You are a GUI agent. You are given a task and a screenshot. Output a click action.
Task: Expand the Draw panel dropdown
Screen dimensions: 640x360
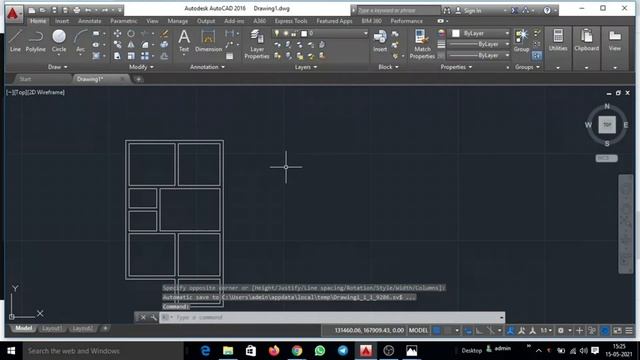coord(57,67)
